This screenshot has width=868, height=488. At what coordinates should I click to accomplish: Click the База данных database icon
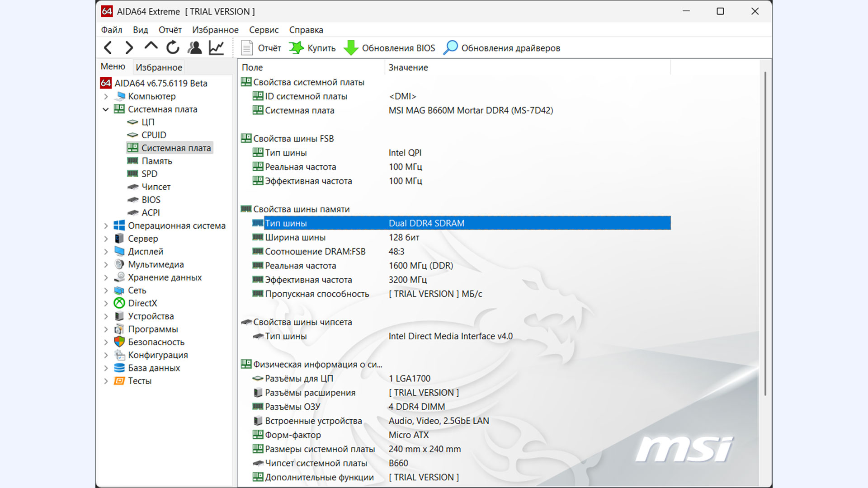click(119, 368)
